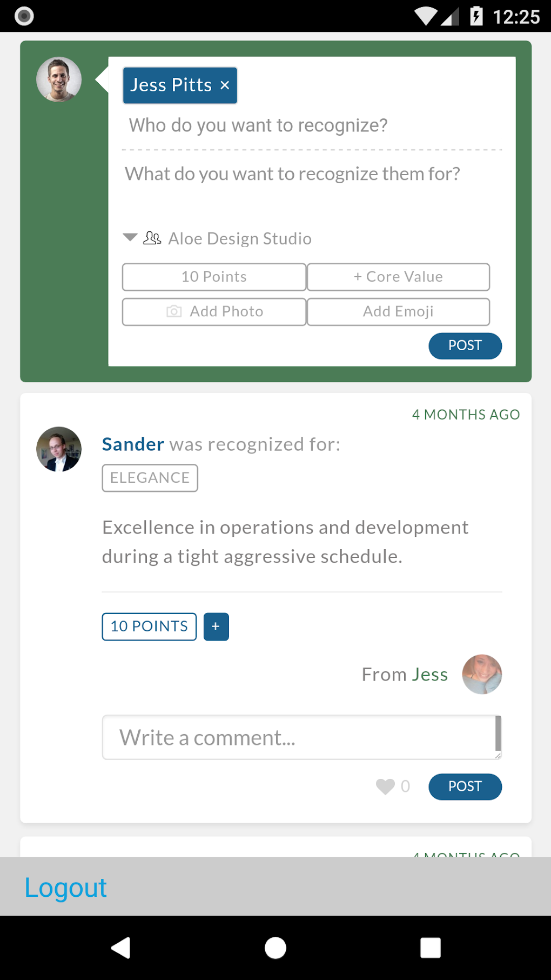Viewport: 551px width, 980px height.
Task: Post the comment on Sander's recognition
Action: (465, 786)
